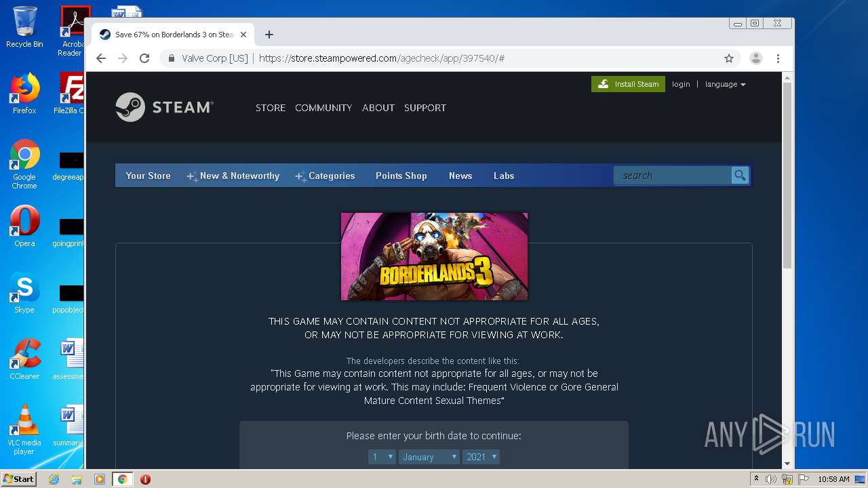Click the Borderlands 3 banner image
Viewport: 868px width, 488px height.
point(434,256)
